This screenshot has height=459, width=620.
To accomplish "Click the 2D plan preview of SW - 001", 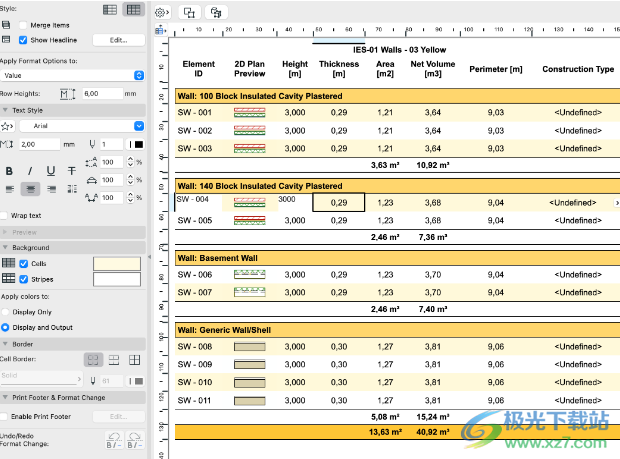I will pos(250,113).
